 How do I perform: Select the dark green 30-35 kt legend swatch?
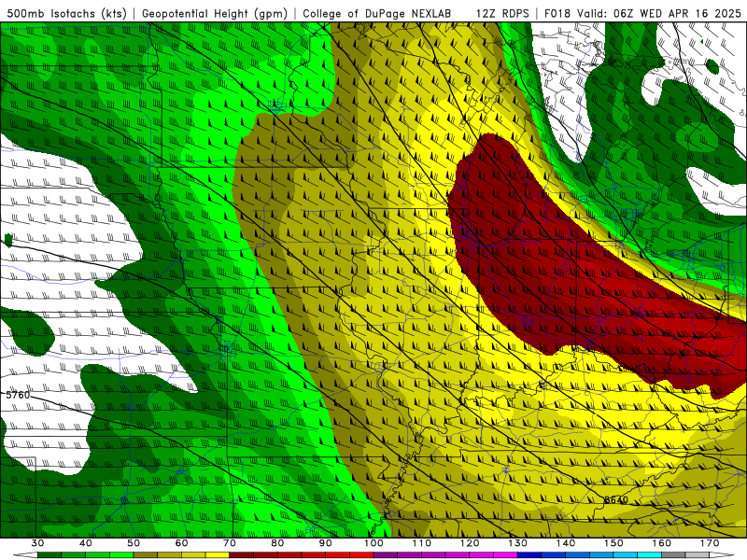49,555
